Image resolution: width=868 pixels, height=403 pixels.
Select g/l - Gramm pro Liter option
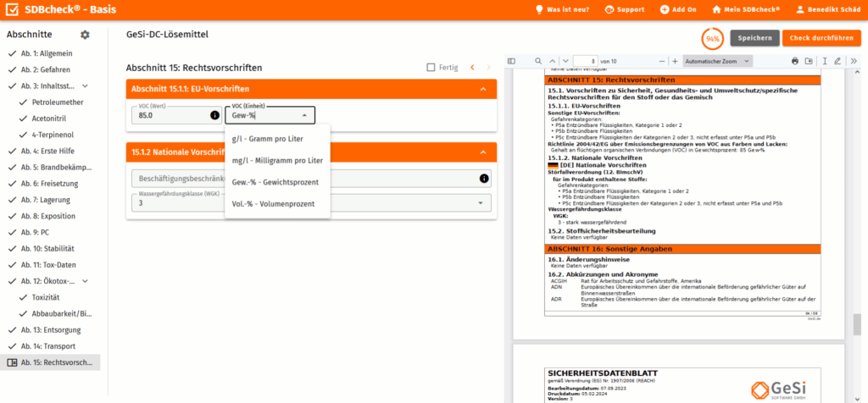(268, 139)
